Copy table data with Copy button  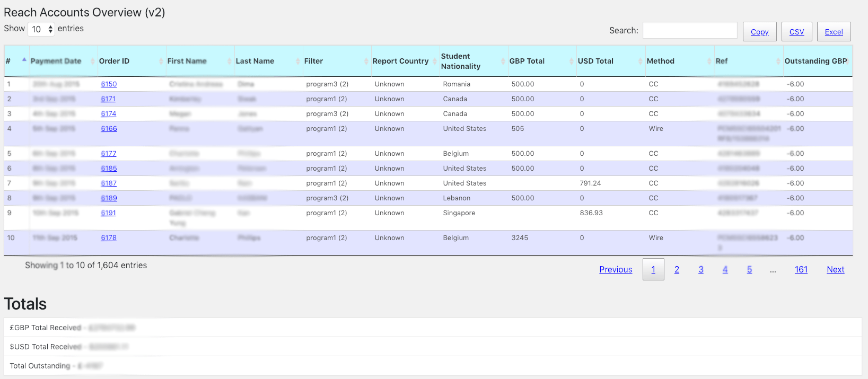point(759,32)
